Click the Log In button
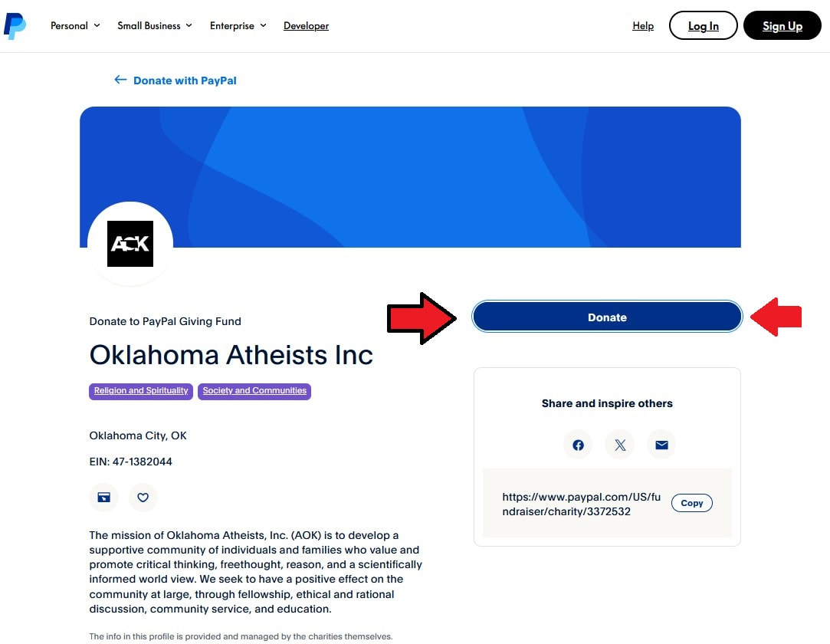The width and height of the screenshot is (830, 644). point(703,25)
